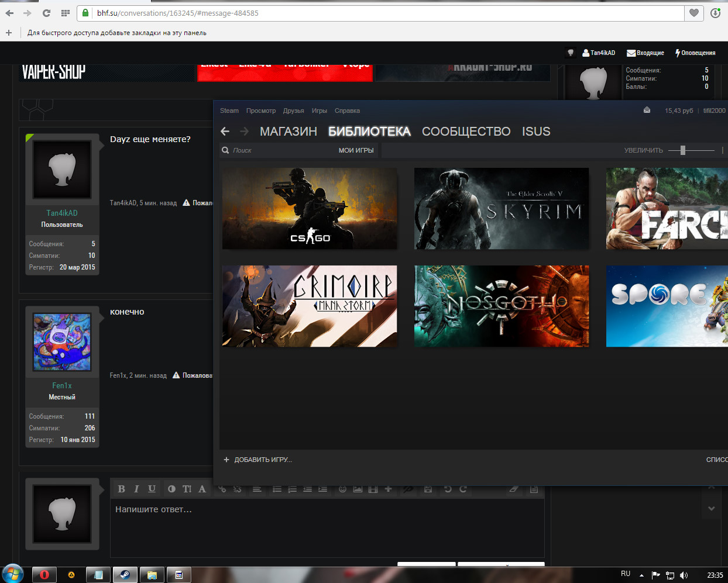This screenshot has width=728, height=583.
Task: Go forward in the Steam window
Action: [x=244, y=131]
